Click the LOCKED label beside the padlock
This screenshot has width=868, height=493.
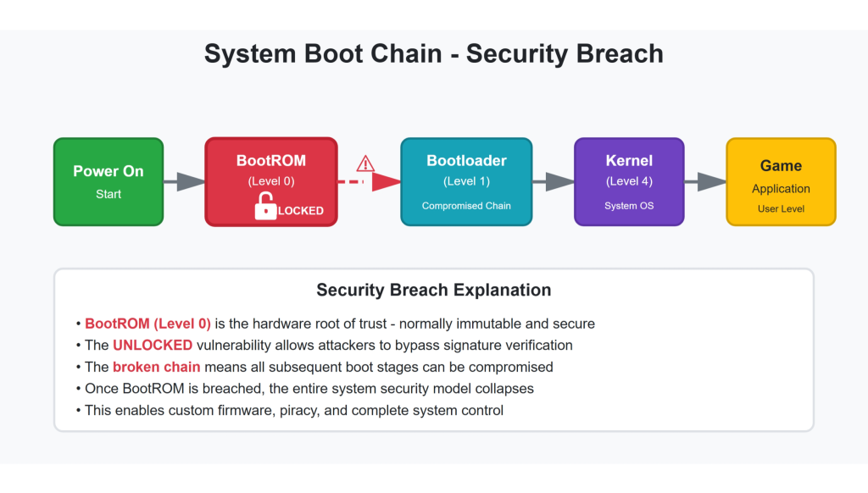[x=301, y=210]
